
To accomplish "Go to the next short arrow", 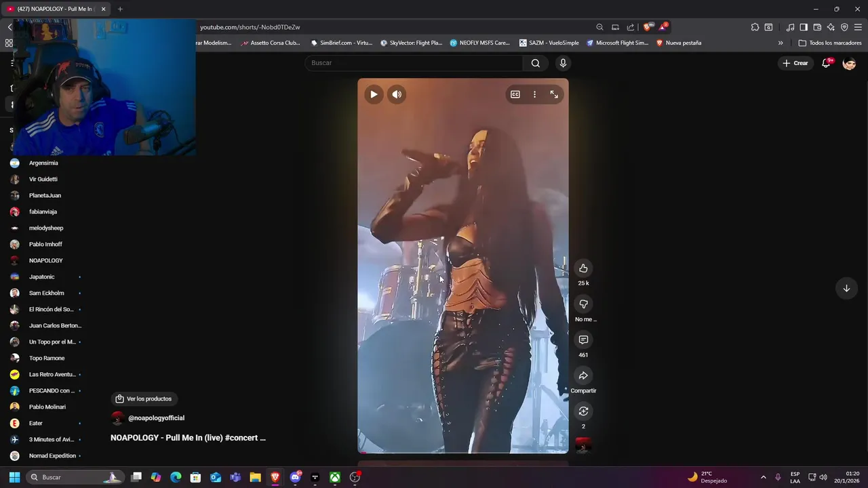I will point(846,288).
